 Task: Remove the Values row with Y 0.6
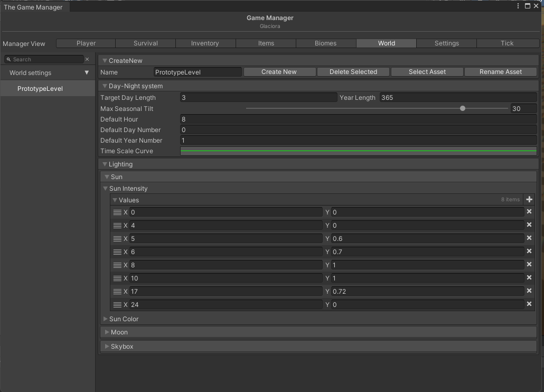tap(529, 238)
